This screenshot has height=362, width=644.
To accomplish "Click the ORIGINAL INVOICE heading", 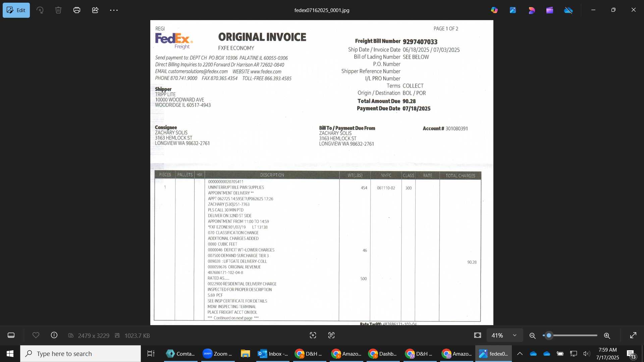I will coord(262,37).
